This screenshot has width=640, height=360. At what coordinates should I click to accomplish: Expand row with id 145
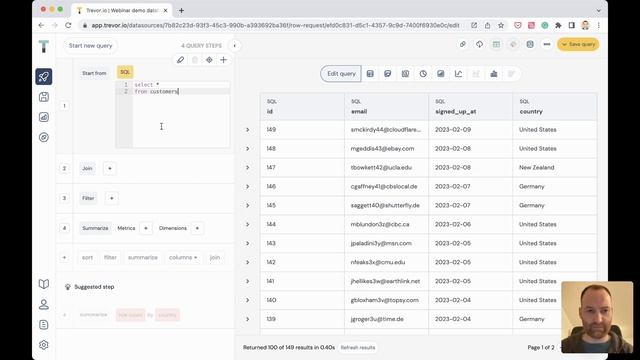tap(247, 205)
